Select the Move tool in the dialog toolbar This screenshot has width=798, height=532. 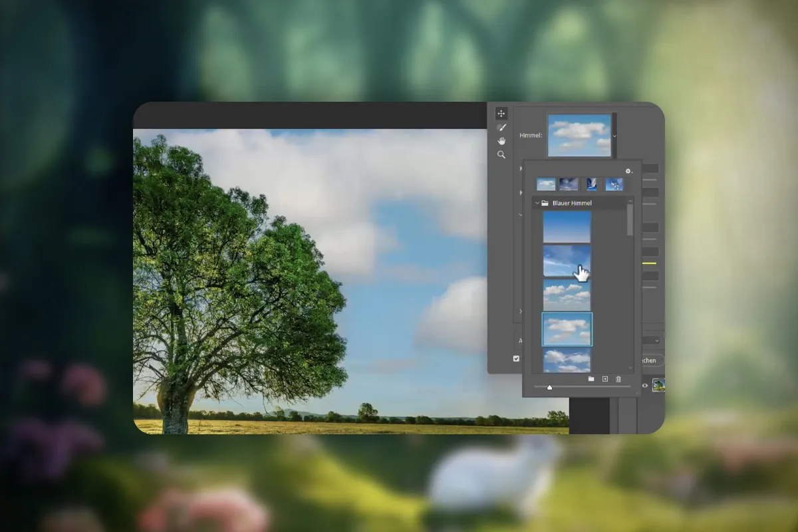(501, 113)
